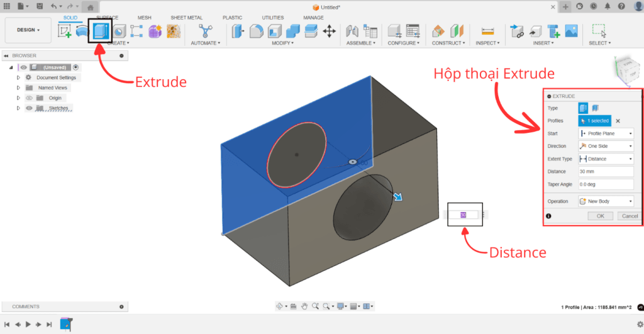Toggle visibility of Sketches folder
This screenshot has height=334, width=644.
point(29,108)
